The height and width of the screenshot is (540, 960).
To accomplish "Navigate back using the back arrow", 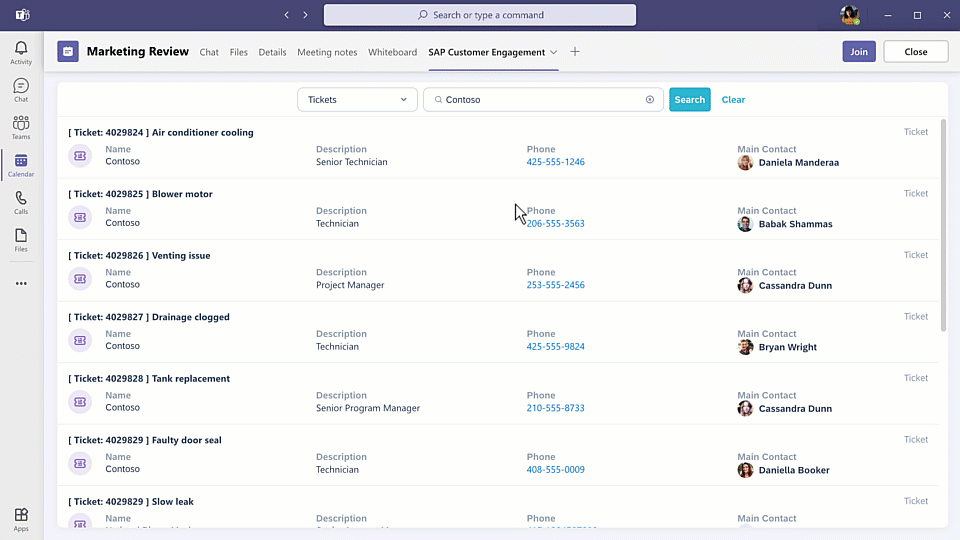I will click(287, 15).
